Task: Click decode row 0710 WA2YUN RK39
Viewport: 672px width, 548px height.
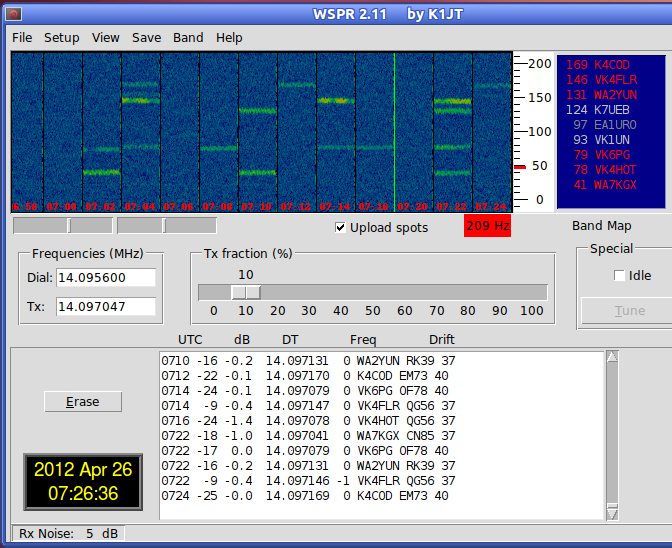Action: click(308, 361)
